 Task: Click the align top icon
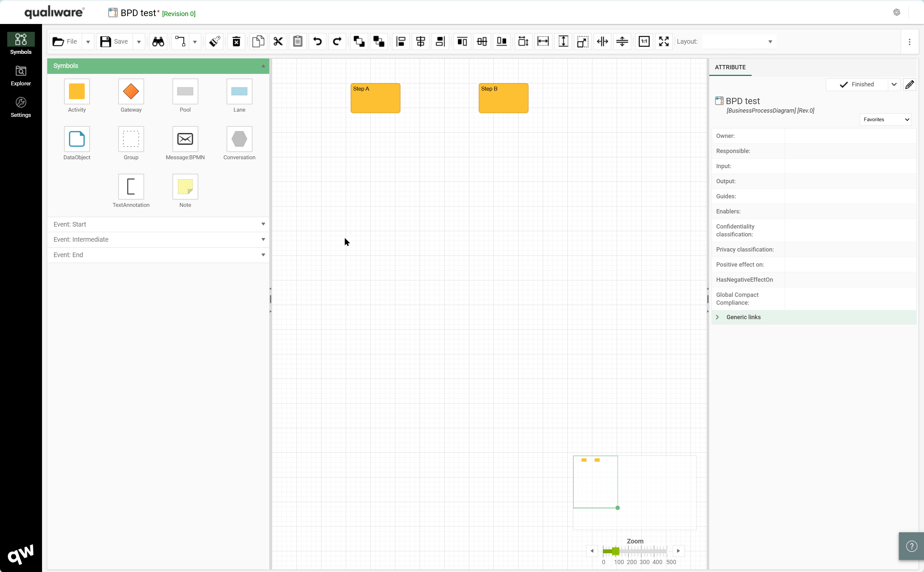(x=462, y=42)
